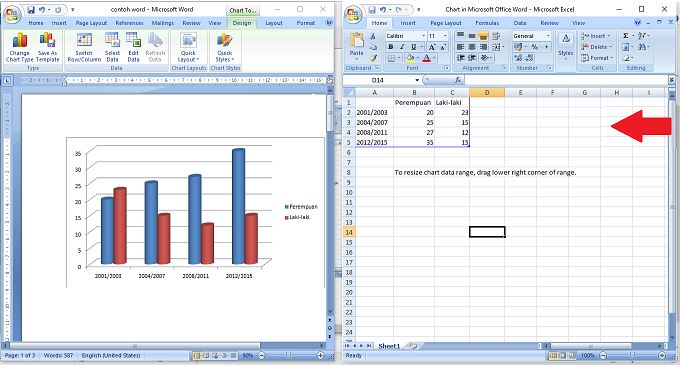Click Excel Help icon
The width and height of the screenshot is (680, 365).
[638, 23]
